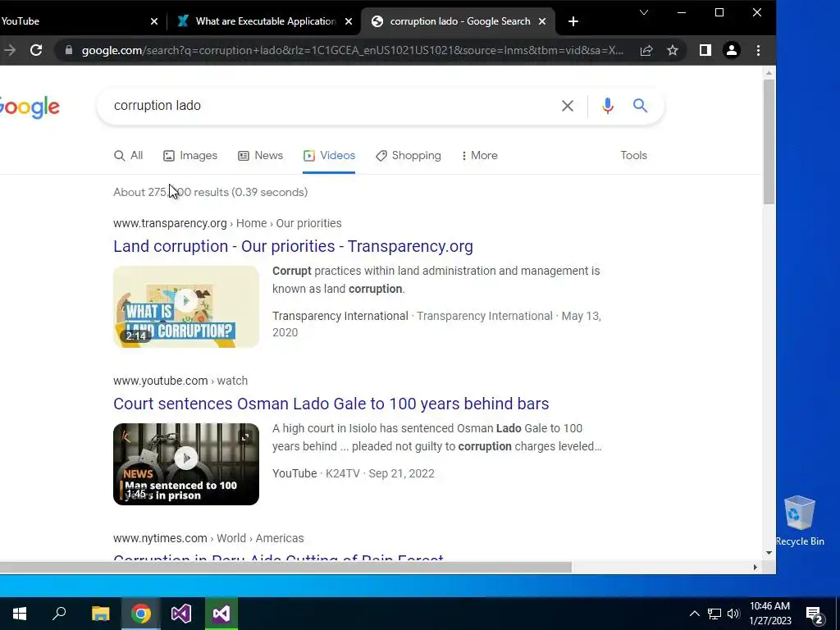Click the network status tray icon
This screenshot has width=840, height=630.
(714, 614)
